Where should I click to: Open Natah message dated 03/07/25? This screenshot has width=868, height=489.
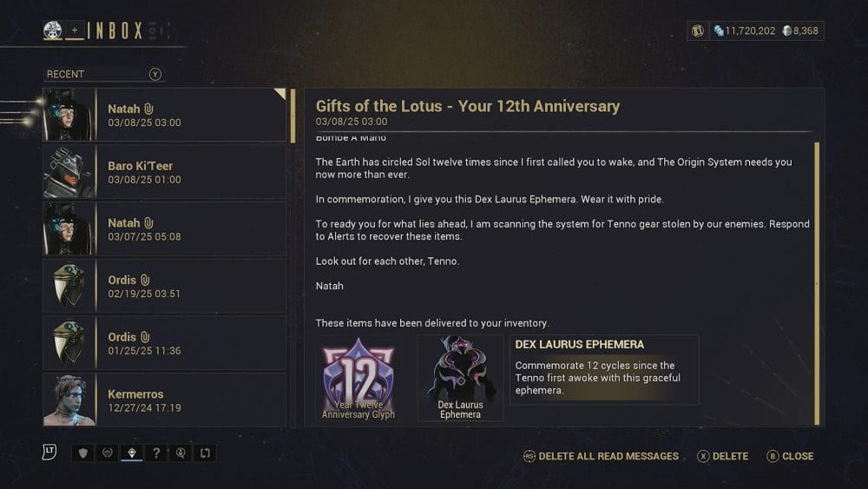165,229
